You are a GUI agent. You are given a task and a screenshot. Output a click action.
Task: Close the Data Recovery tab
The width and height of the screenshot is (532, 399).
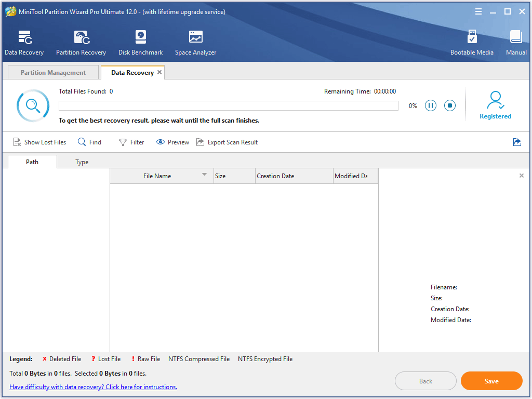pyautogui.click(x=159, y=72)
